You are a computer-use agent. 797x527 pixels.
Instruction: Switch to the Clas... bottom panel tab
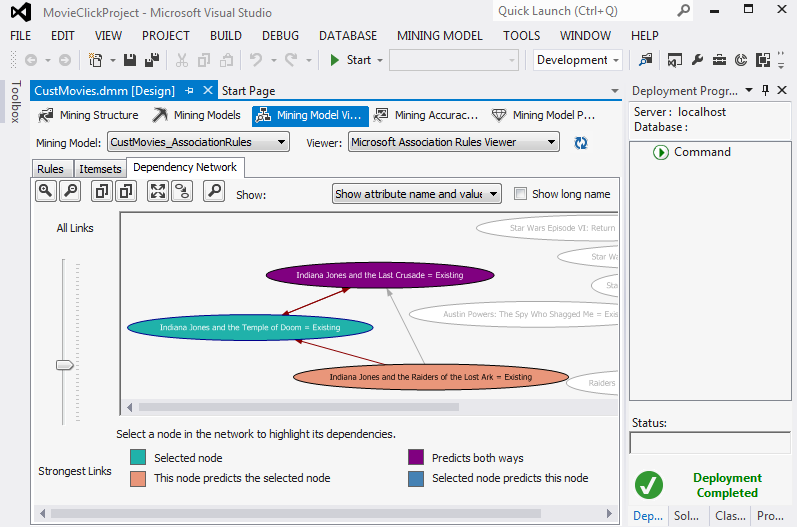[730, 516]
